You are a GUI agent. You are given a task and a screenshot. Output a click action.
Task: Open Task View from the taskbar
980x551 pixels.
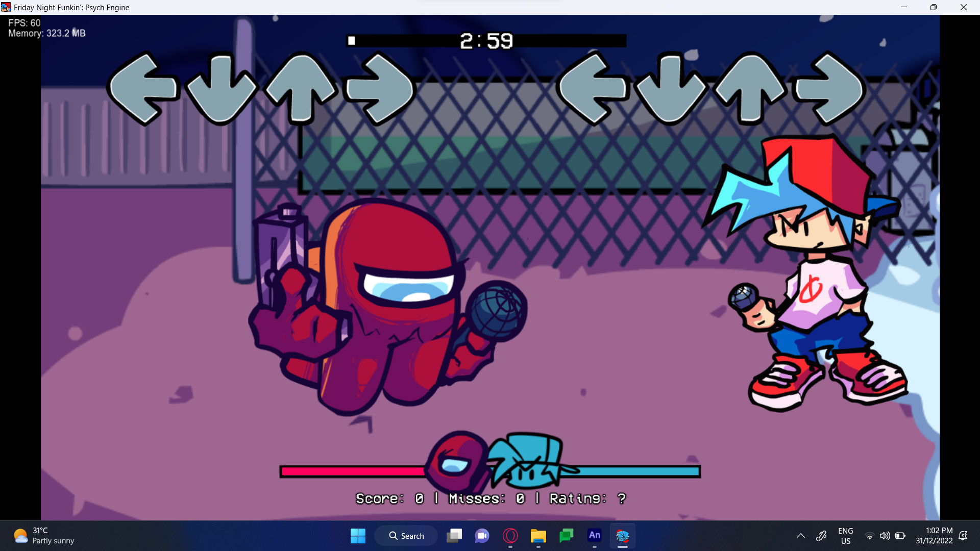(455, 536)
